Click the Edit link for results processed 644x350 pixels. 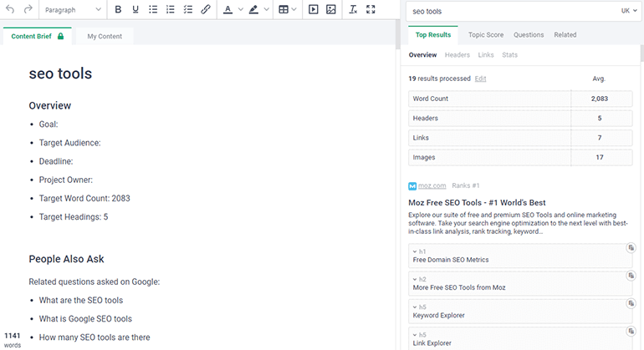click(480, 79)
